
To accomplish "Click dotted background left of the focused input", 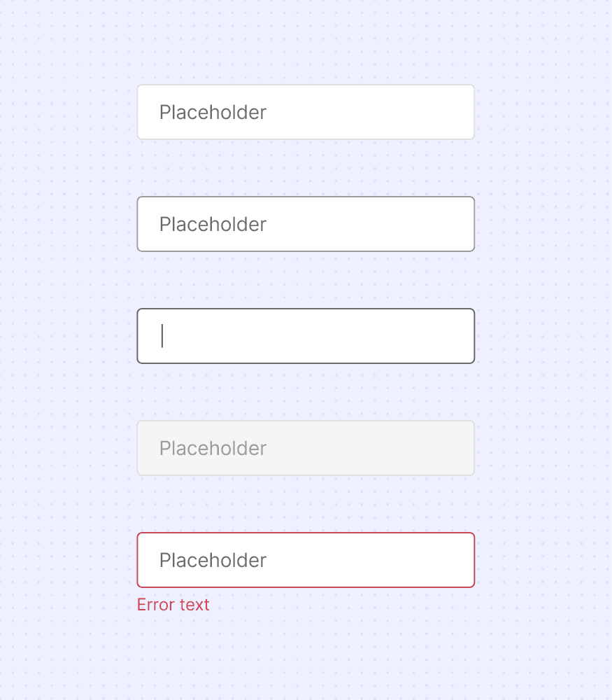I will click(x=69, y=336).
